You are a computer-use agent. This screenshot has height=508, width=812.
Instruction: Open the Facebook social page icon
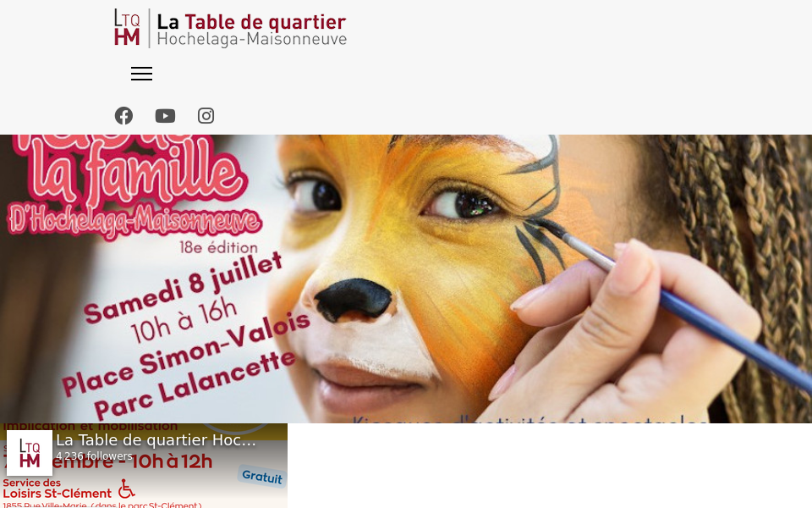[123, 116]
